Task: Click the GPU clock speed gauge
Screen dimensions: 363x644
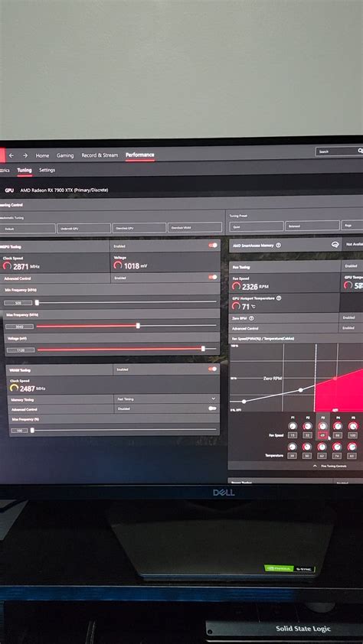Action: [x=7, y=266]
